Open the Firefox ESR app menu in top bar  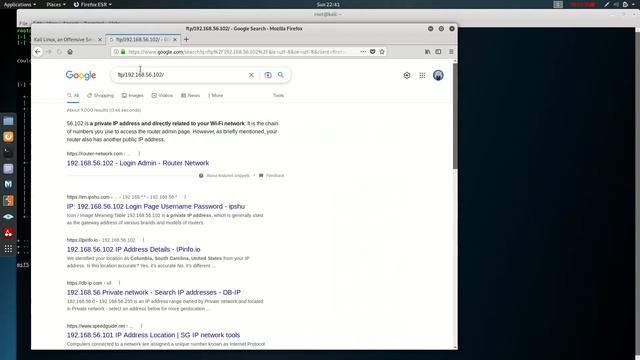pos(93,4)
